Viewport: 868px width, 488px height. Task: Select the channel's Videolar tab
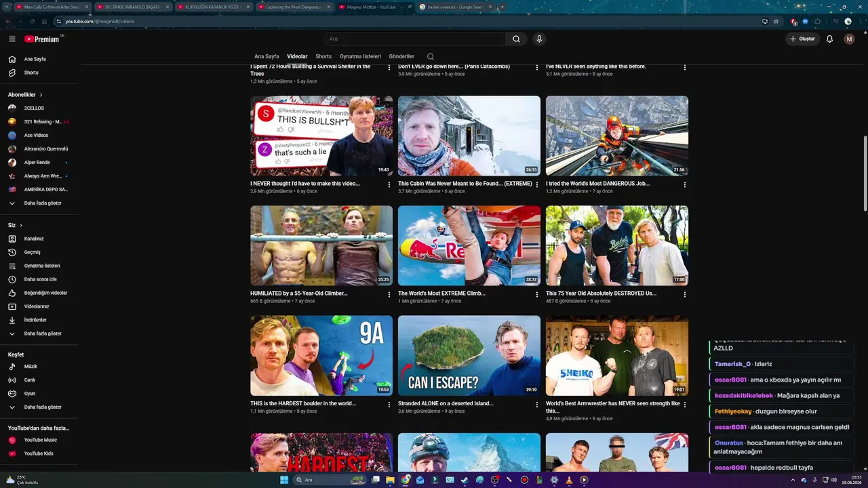tap(297, 56)
